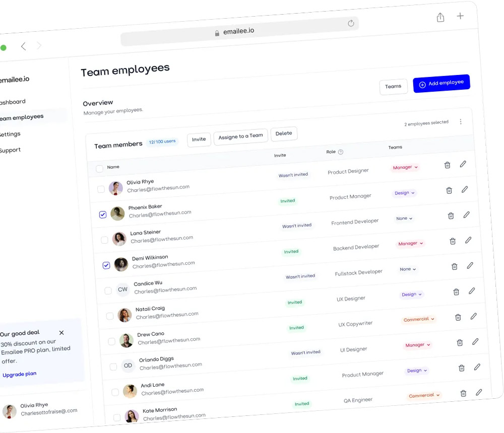Delete Natali Craig using the trash icon
Image resolution: width=504 pixels, height=433 pixels.
(x=456, y=292)
